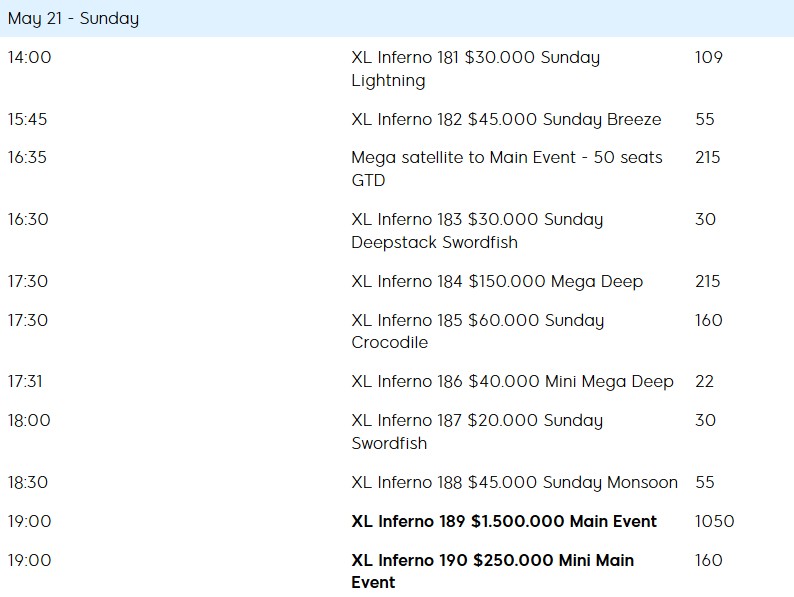Click the 22 buy-in value
The height and width of the screenshot is (597, 794).
704,381
